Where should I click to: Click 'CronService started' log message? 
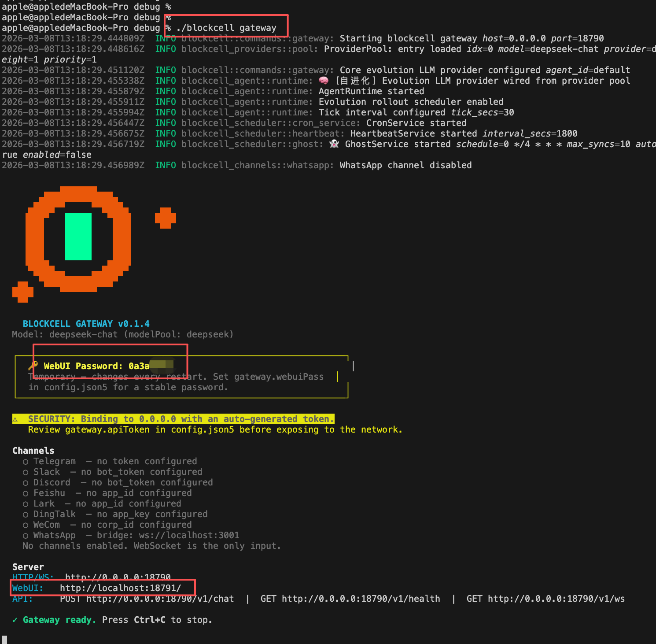[x=416, y=123]
